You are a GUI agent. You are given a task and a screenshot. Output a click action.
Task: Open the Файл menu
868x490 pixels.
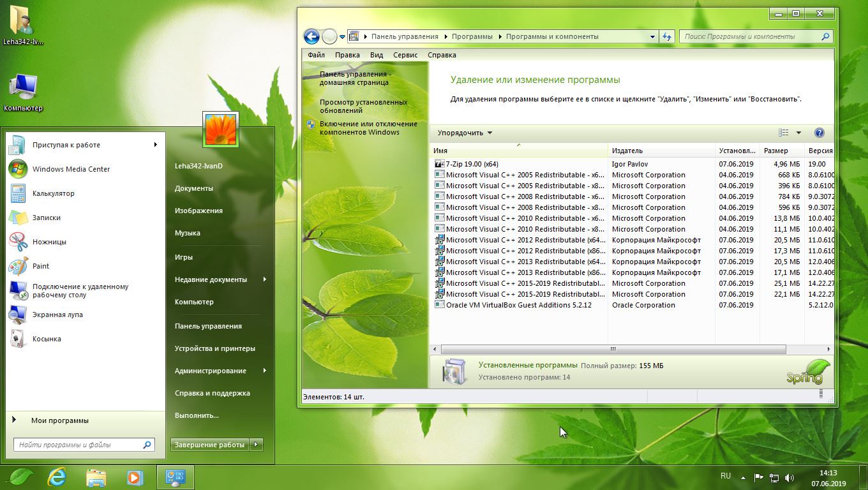[x=316, y=55]
